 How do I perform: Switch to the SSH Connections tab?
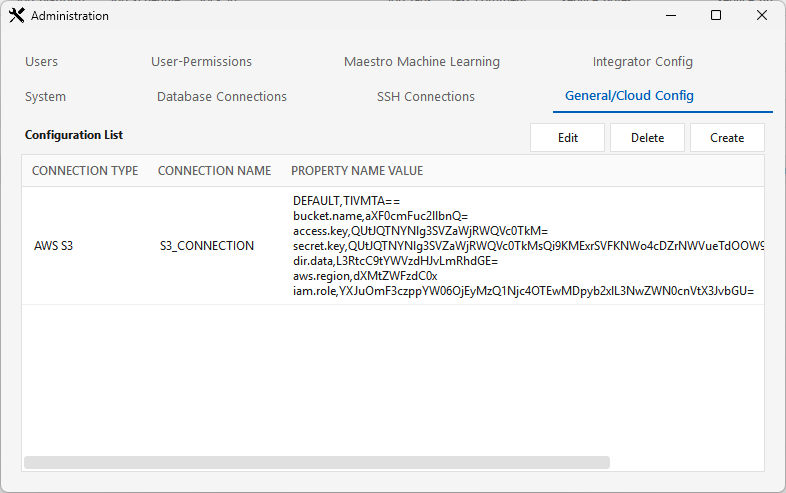426,96
